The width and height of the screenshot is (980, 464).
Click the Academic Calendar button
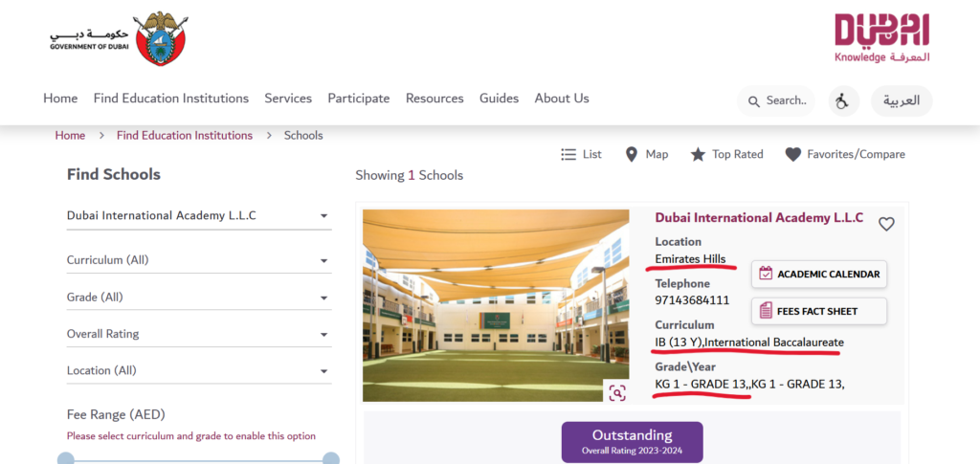[819, 275]
